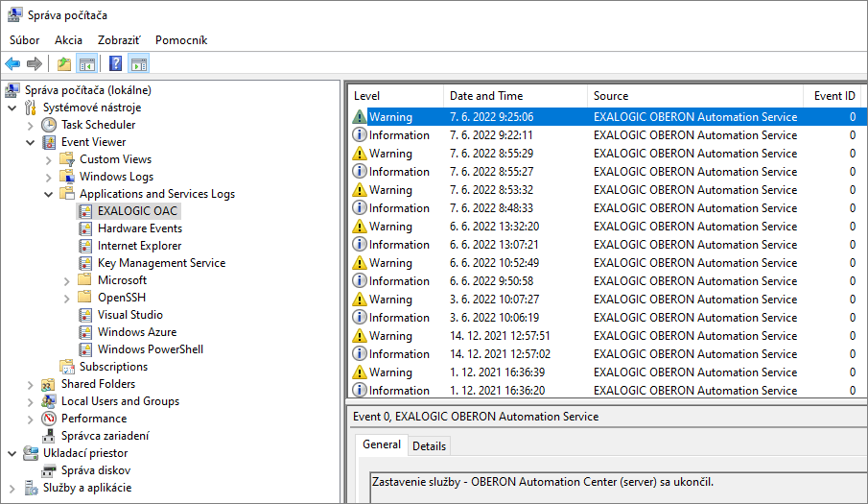
Task: Click the blue Back arrow in toolbar
Action: (12, 64)
